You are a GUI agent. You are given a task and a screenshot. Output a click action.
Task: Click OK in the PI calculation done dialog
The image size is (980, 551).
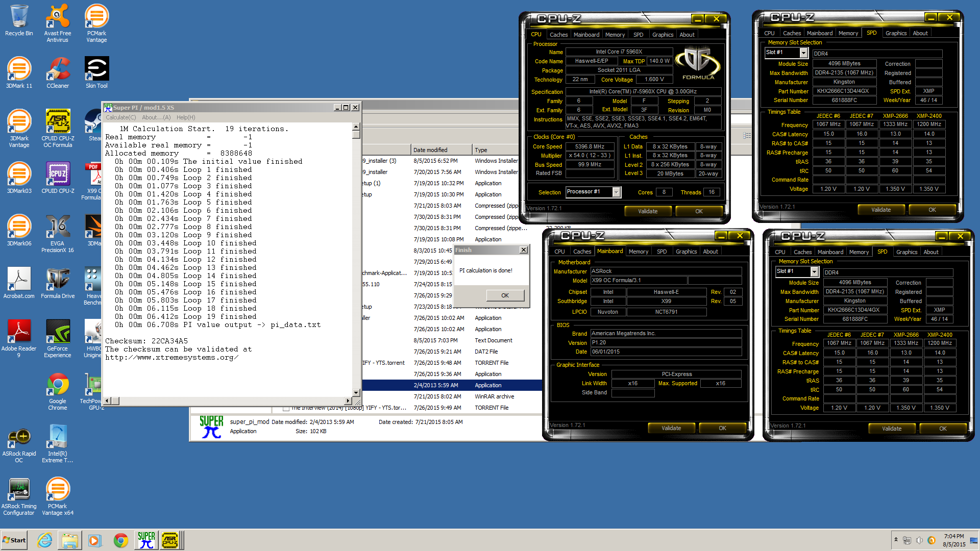505,295
